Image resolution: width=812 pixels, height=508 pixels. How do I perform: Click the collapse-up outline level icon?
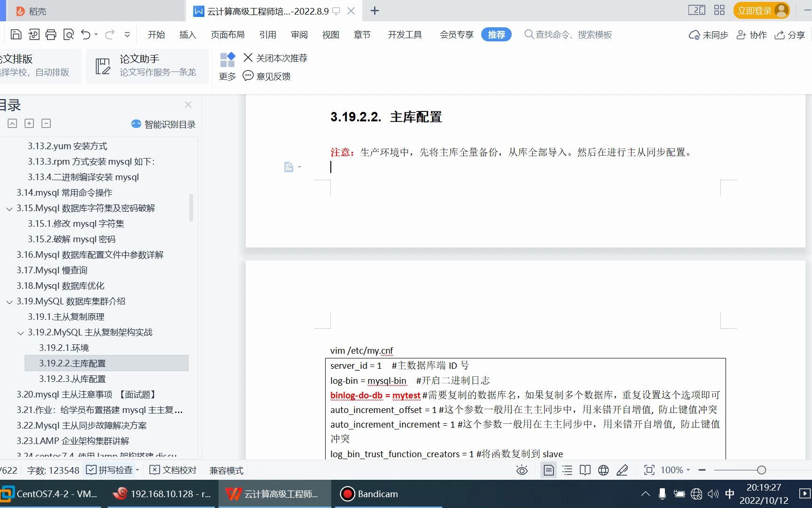tap(12, 123)
